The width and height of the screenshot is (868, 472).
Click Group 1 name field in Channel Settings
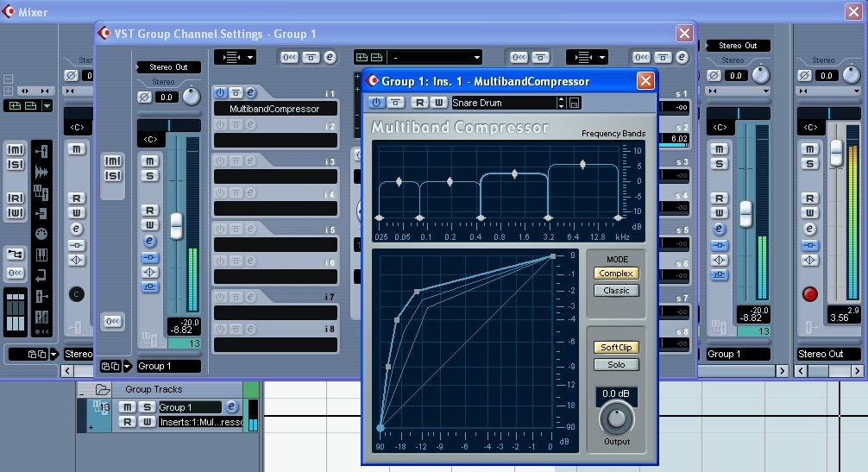point(168,367)
